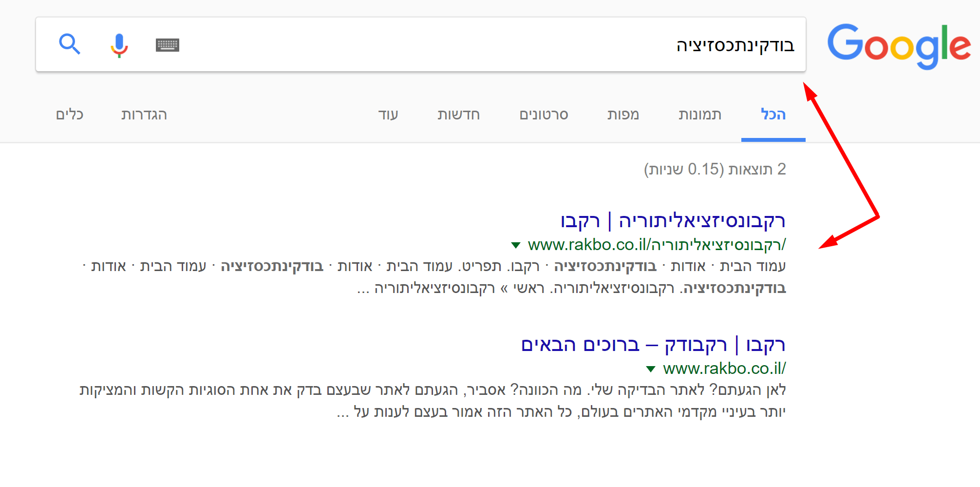Switch to the מפות tab

coord(623,115)
